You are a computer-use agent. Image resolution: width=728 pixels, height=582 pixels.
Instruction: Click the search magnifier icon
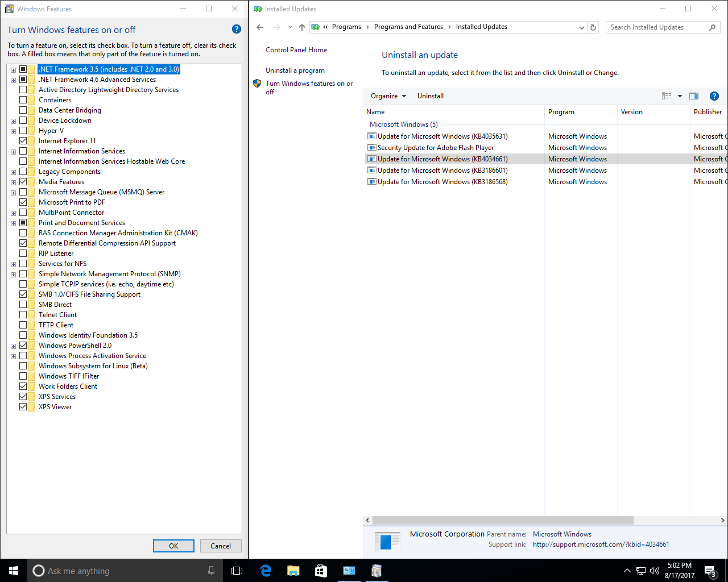712,27
